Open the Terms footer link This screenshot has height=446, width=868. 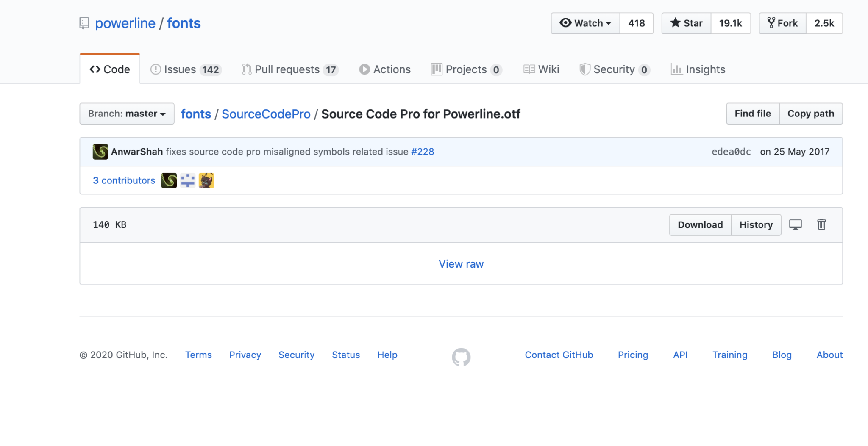[x=198, y=355]
